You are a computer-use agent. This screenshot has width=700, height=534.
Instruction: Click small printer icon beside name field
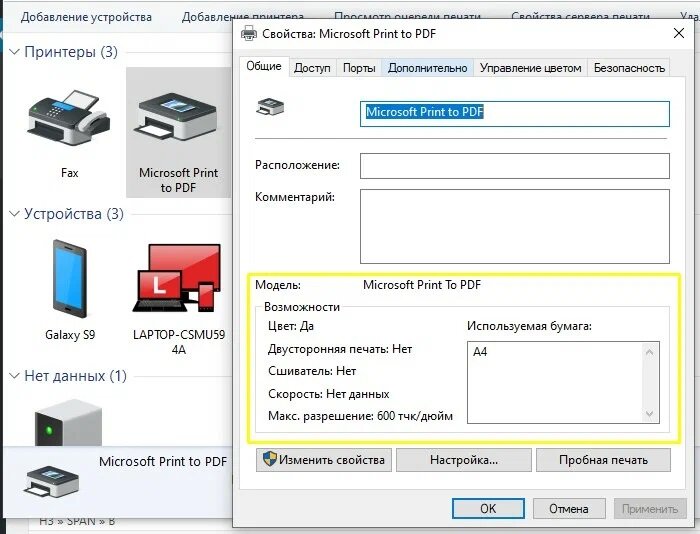[x=270, y=107]
